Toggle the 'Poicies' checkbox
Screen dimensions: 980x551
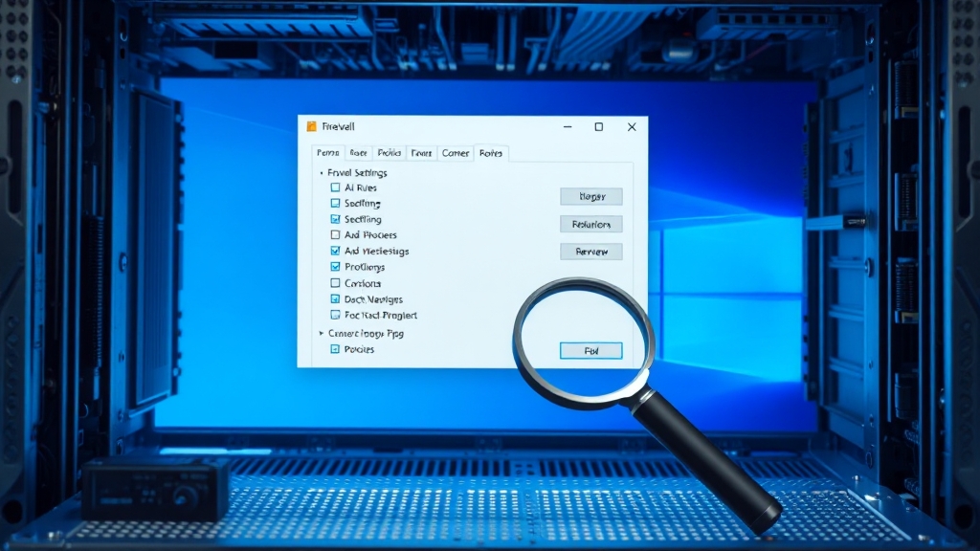[x=335, y=349]
